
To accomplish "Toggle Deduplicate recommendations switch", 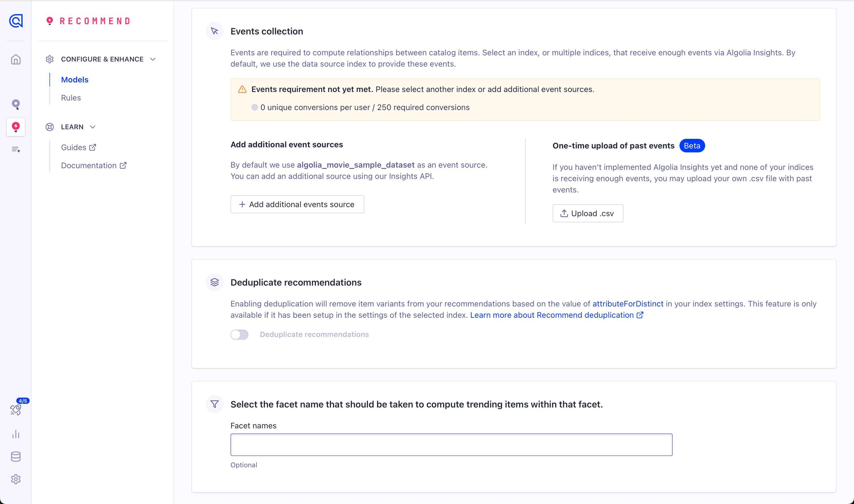I will pos(239,334).
